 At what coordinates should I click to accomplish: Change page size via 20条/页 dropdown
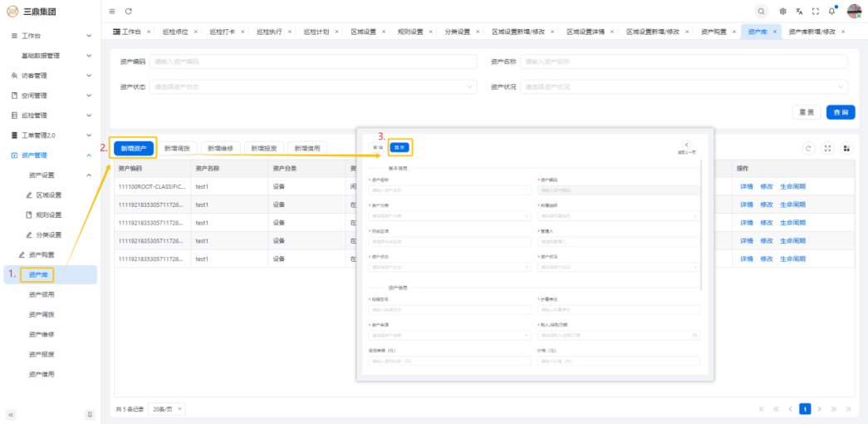pos(168,409)
